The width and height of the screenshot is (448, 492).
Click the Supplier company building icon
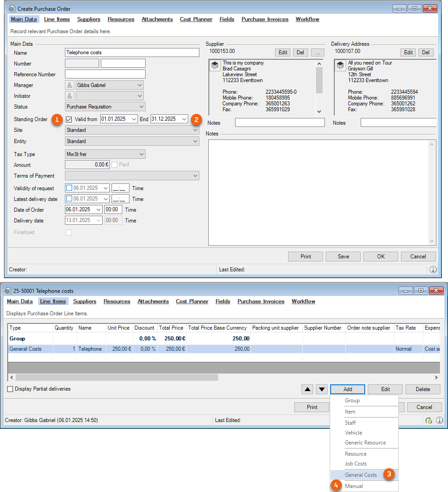(215, 66)
